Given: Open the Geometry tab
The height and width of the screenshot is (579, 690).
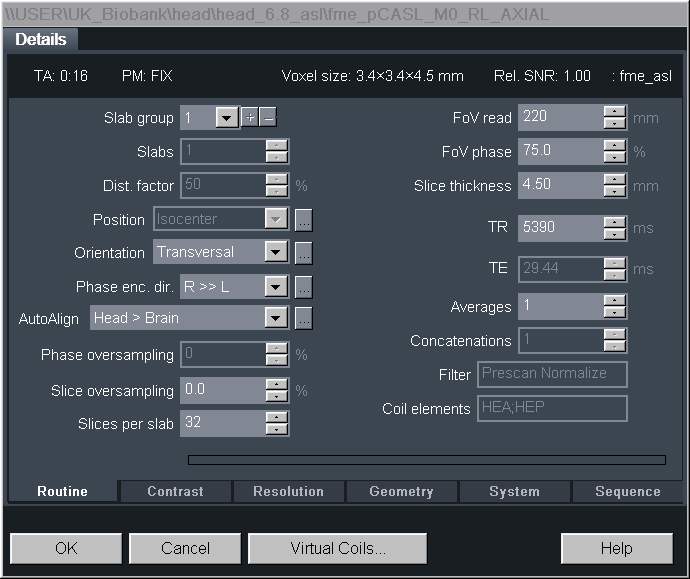Looking at the screenshot, I should point(401,491).
